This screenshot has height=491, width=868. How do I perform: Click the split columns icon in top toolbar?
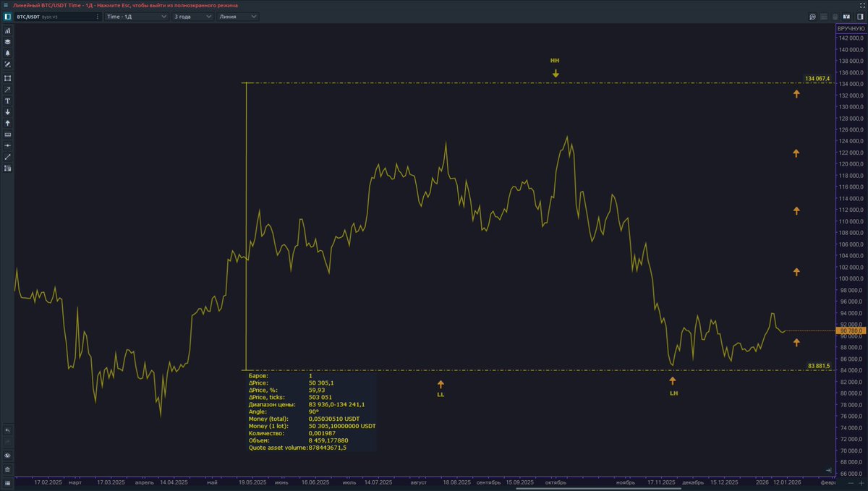[846, 16]
